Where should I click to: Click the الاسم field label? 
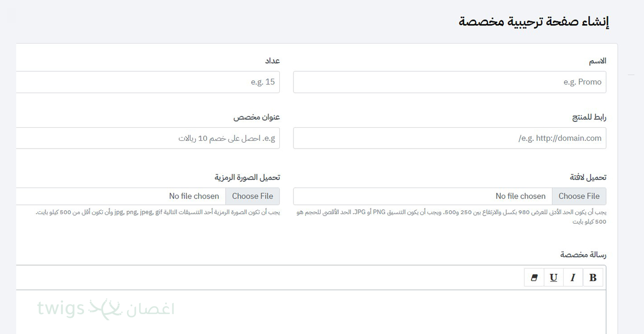point(597,61)
